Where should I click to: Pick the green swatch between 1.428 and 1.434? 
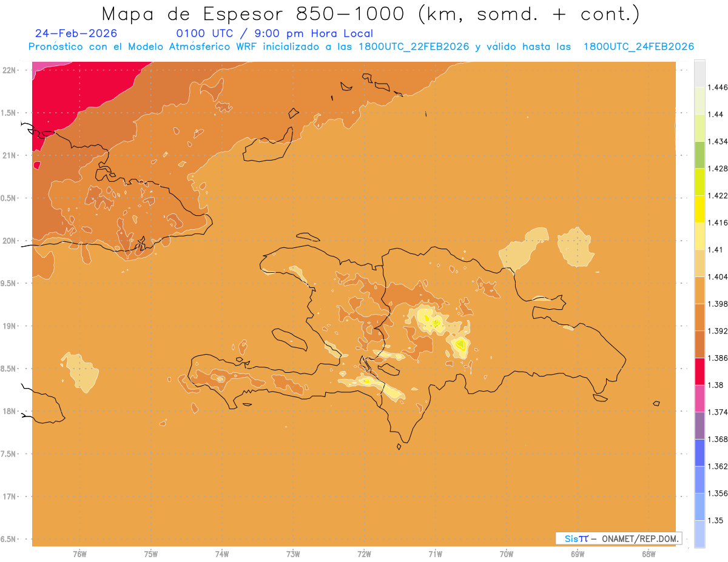tap(699, 155)
